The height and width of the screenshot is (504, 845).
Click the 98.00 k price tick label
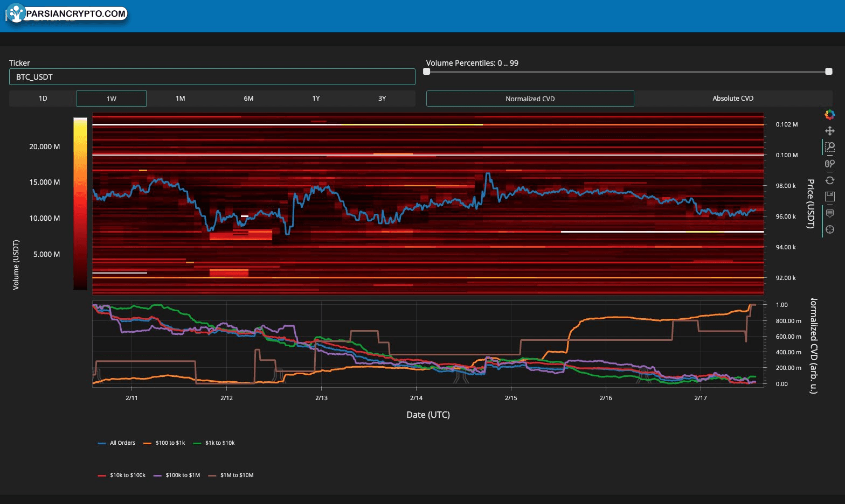pyautogui.click(x=786, y=186)
